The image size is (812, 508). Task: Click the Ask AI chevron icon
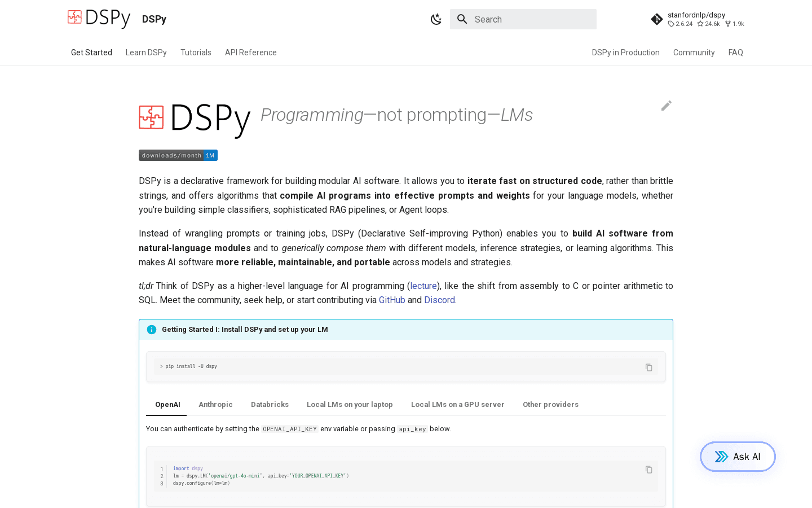721,457
